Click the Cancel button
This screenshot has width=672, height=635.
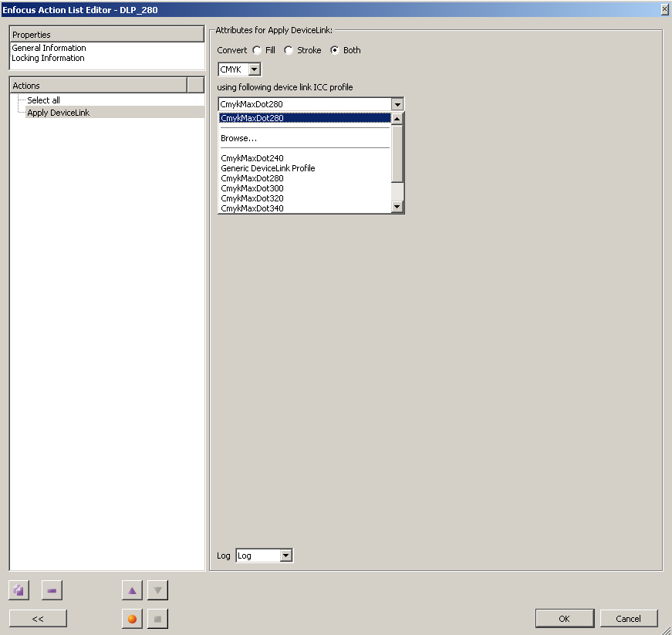click(628, 619)
